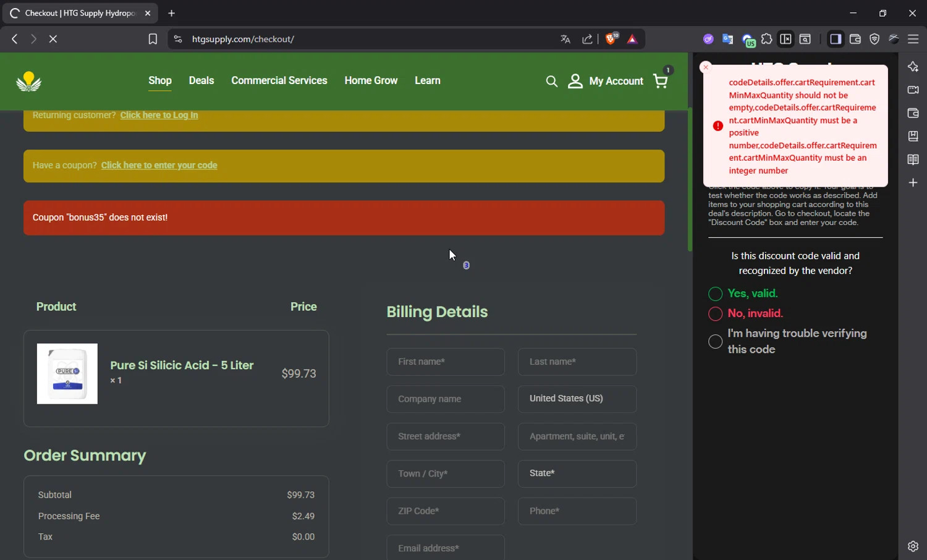Click here to enter your code

pos(159,165)
